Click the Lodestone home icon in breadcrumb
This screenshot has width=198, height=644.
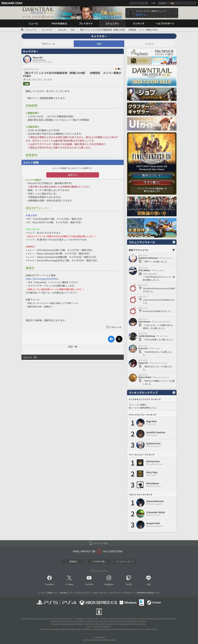click(22, 30)
